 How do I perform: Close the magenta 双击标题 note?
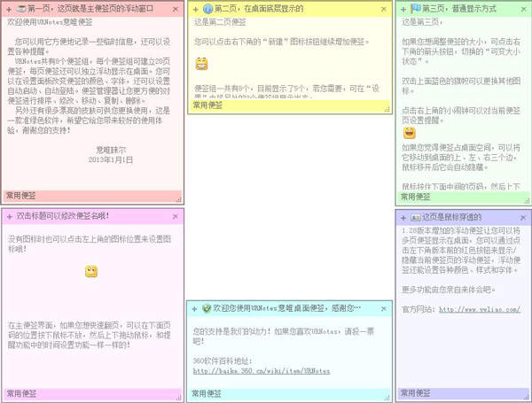[x=176, y=217]
